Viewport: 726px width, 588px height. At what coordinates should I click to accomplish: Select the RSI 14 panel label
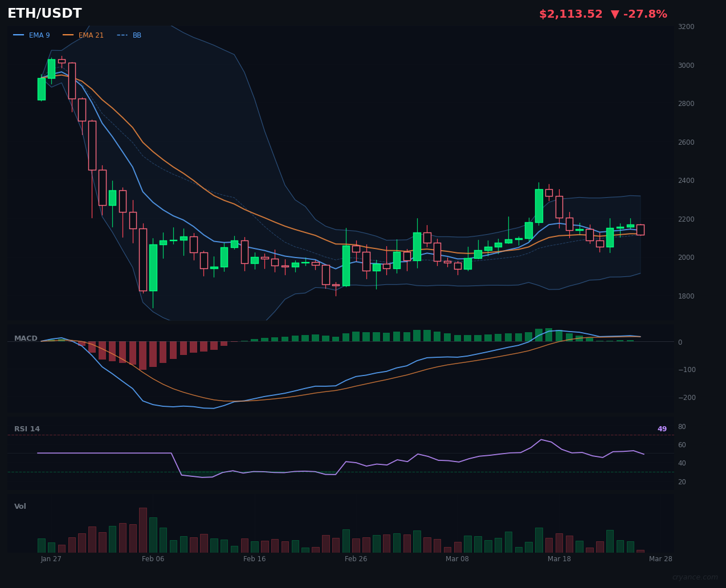point(28,428)
